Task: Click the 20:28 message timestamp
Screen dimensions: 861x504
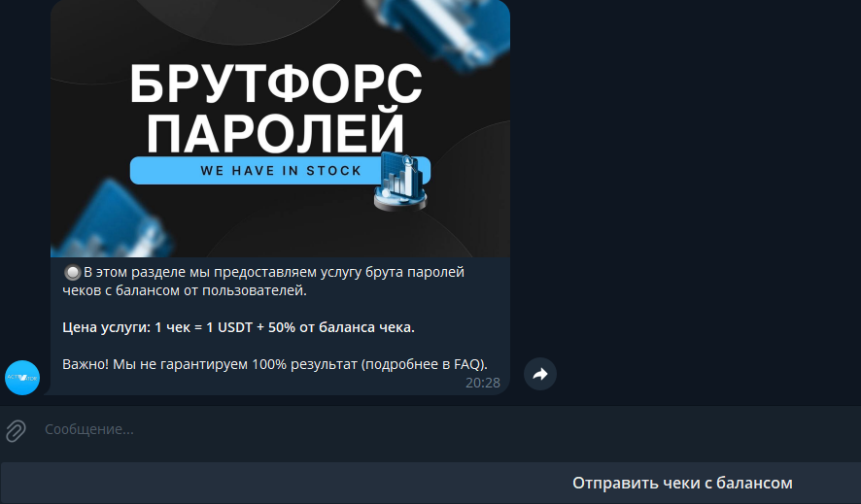Action: click(x=483, y=383)
